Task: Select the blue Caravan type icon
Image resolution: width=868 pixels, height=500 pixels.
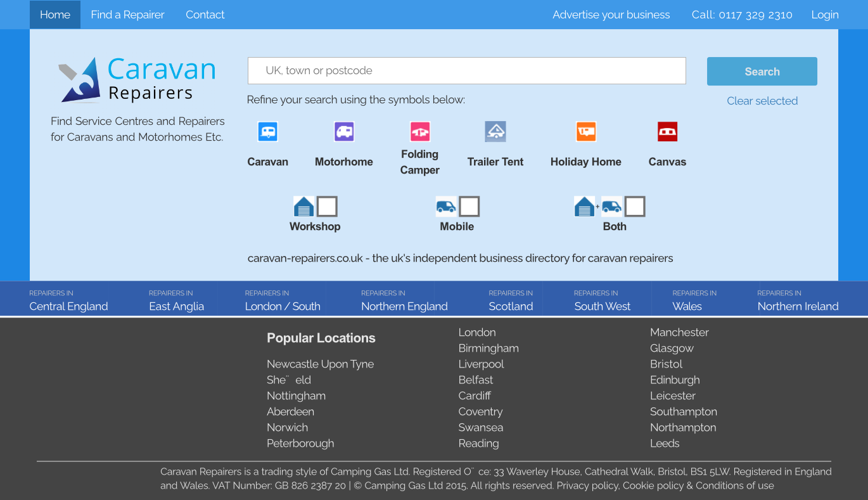Action: [x=268, y=132]
